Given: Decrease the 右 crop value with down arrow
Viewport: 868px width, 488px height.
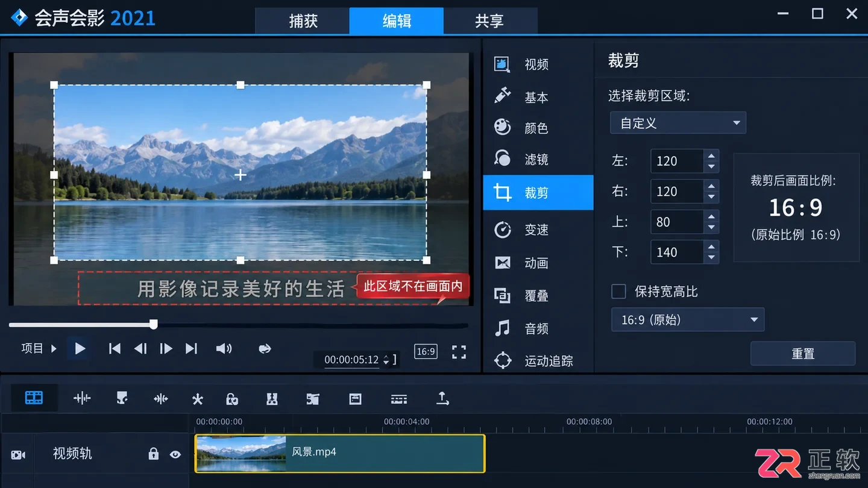Looking at the screenshot, I should pyautogui.click(x=712, y=197).
